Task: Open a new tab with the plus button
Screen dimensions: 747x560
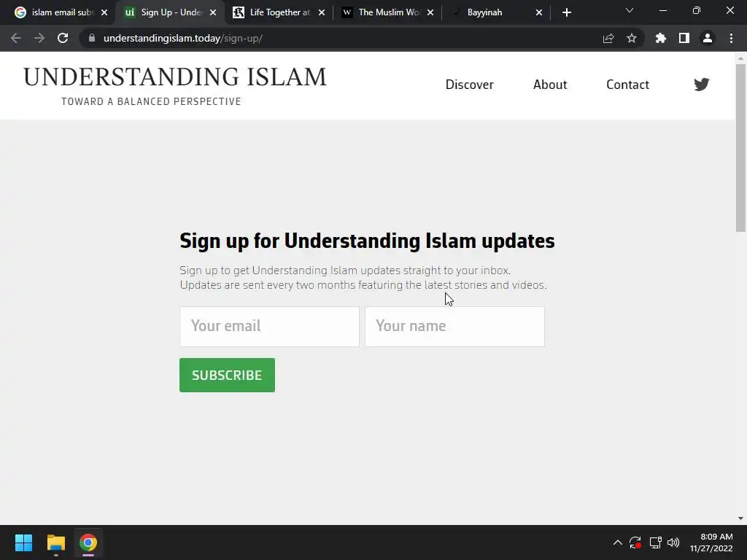Action: point(566,12)
